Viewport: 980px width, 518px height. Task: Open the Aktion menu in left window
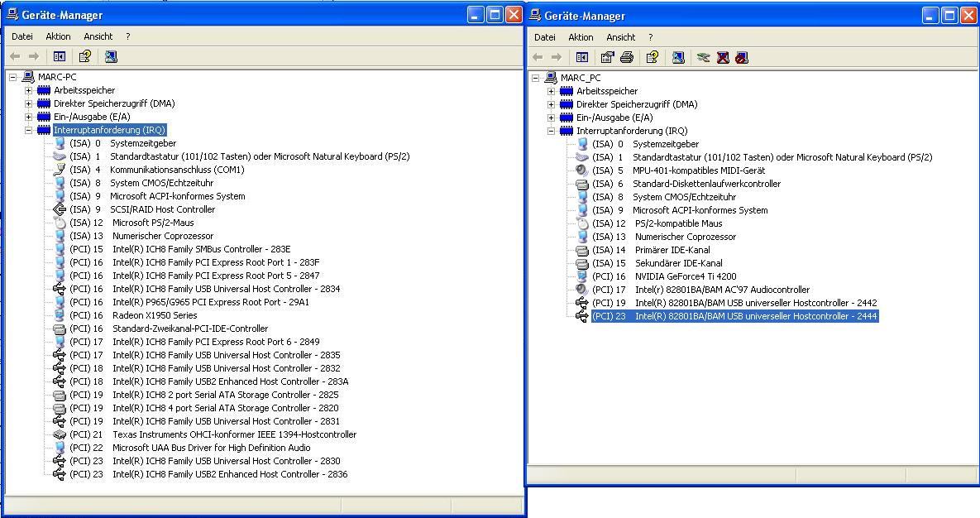[58, 36]
